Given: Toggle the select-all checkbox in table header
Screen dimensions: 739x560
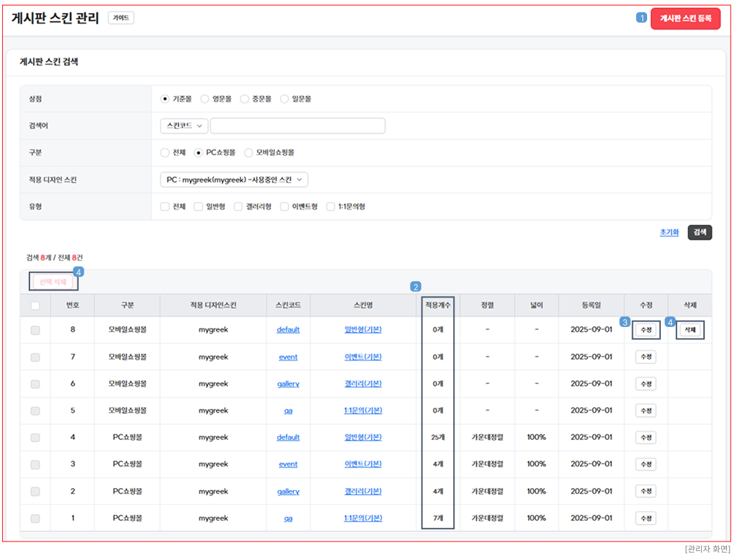Looking at the screenshot, I should coord(35,306).
